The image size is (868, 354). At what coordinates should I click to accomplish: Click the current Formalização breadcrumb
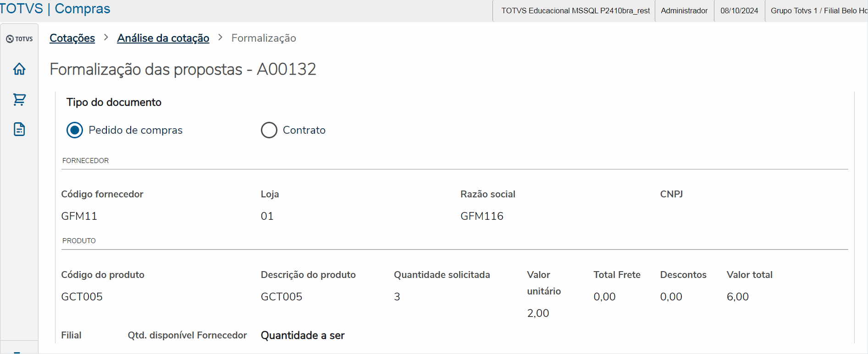click(264, 38)
